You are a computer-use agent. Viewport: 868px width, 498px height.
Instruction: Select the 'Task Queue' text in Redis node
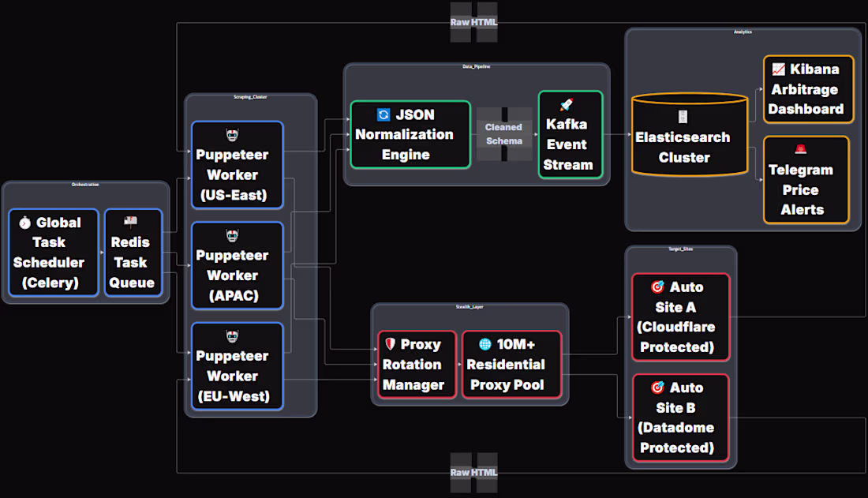pyautogui.click(x=132, y=272)
